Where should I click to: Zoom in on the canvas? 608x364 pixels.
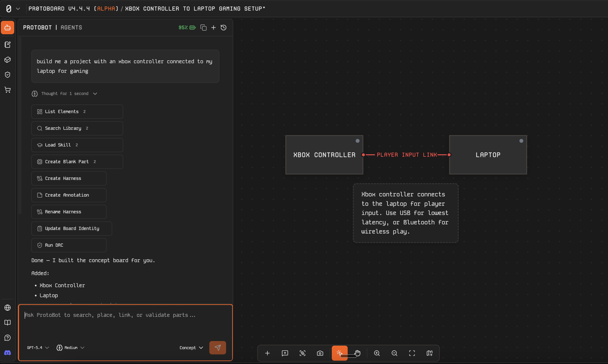pos(377,353)
